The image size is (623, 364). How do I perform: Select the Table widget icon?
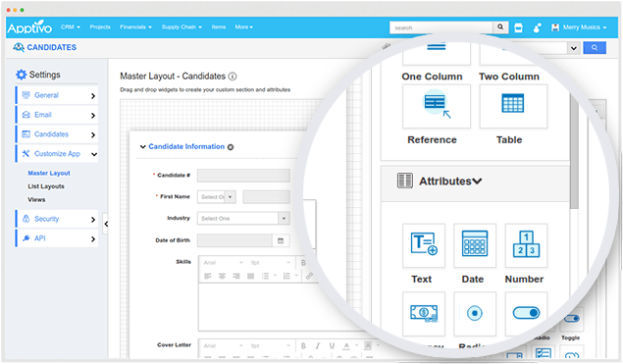pos(513,106)
